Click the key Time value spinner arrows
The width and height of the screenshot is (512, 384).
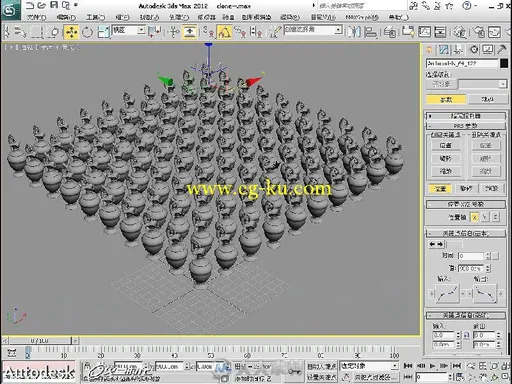click(488, 256)
